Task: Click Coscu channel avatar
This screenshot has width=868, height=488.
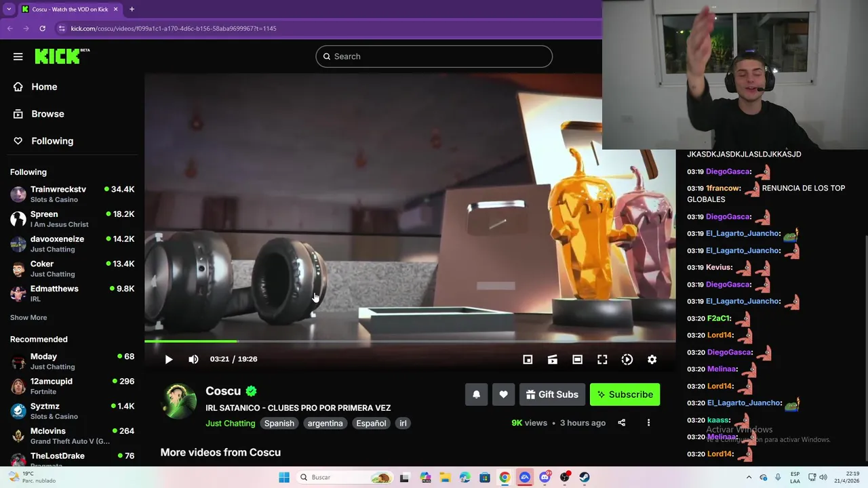Action: pyautogui.click(x=179, y=401)
